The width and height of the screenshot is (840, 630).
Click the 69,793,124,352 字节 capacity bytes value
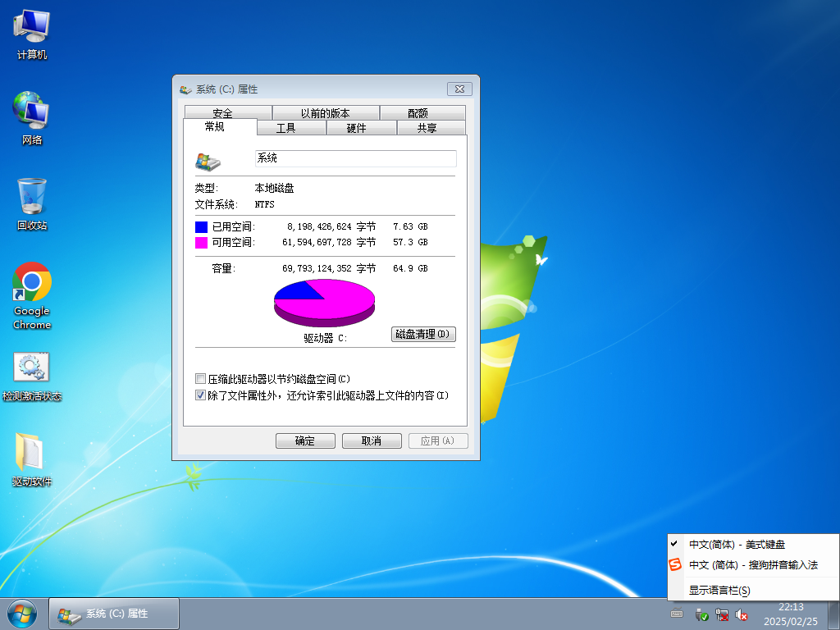329,268
